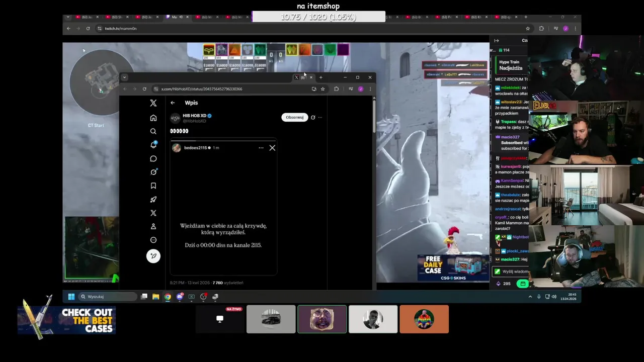The image size is (644, 362).
Task: Click the 7 760 wyświetleń view count
Action: click(228, 283)
